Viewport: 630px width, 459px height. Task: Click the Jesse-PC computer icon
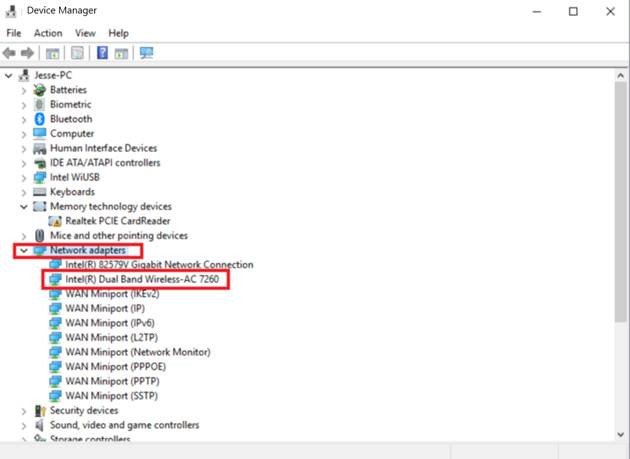[x=24, y=75]
